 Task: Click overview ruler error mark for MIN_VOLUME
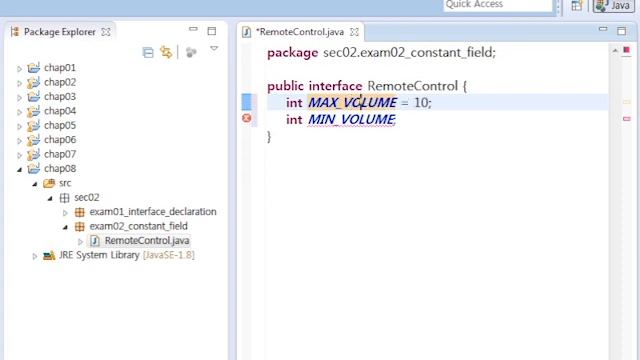click(x=627, y=119)
